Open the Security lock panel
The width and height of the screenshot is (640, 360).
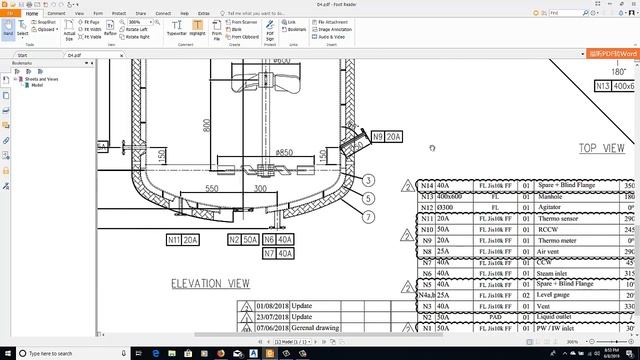(6, 171)
